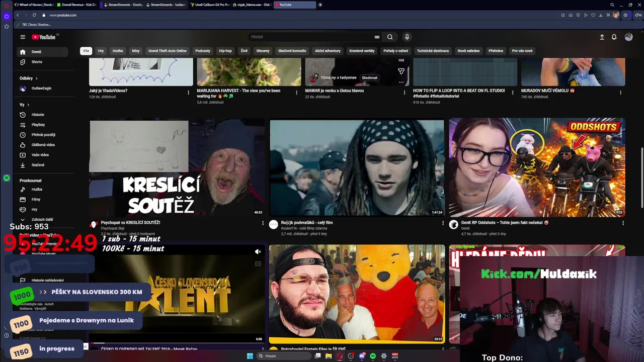
Task: Open options for Psychopat vs KRESLÍCÍ SOUTĚŽ
Action: (x=263, y=223)
